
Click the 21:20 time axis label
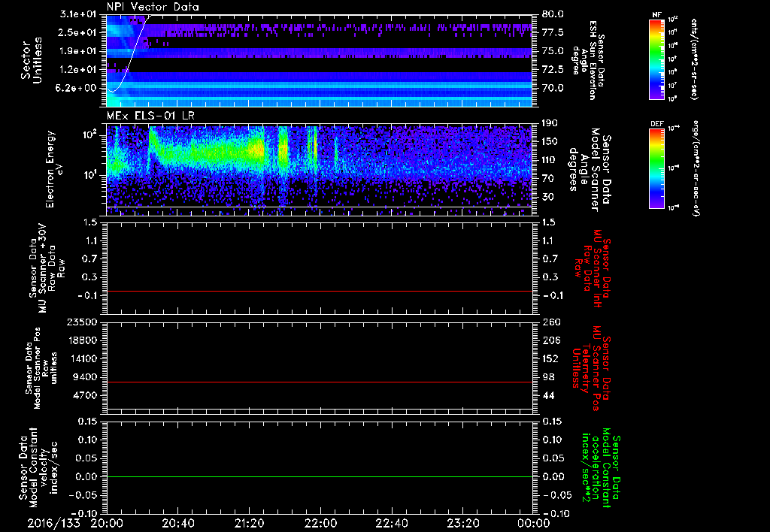point(249,523)
